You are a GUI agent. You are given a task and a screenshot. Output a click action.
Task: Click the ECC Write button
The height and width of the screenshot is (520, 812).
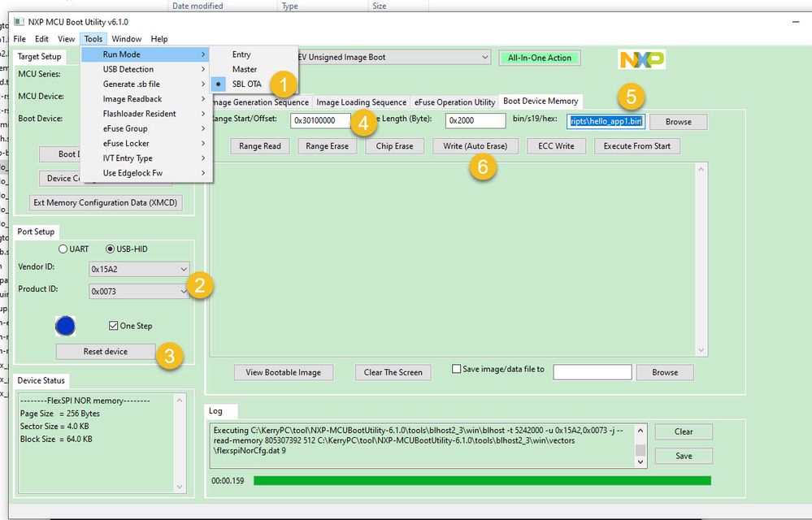point(556,146)
